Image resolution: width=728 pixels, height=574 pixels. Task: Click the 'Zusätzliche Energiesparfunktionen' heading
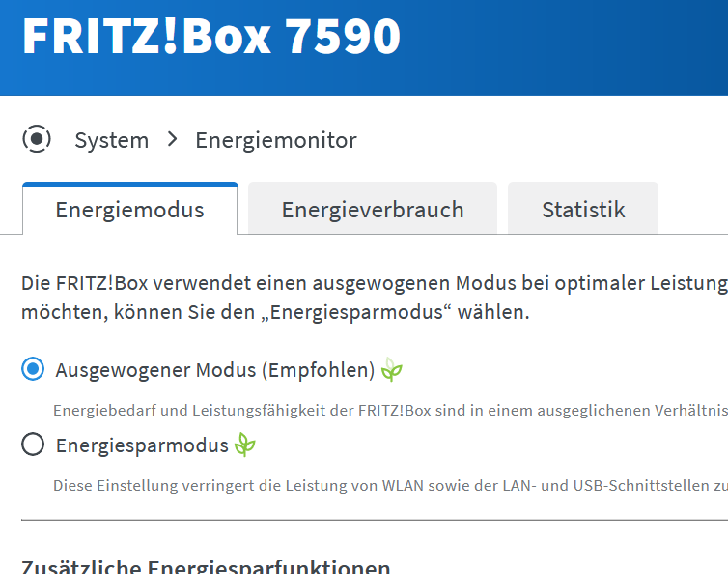click(x=206, y=566)
